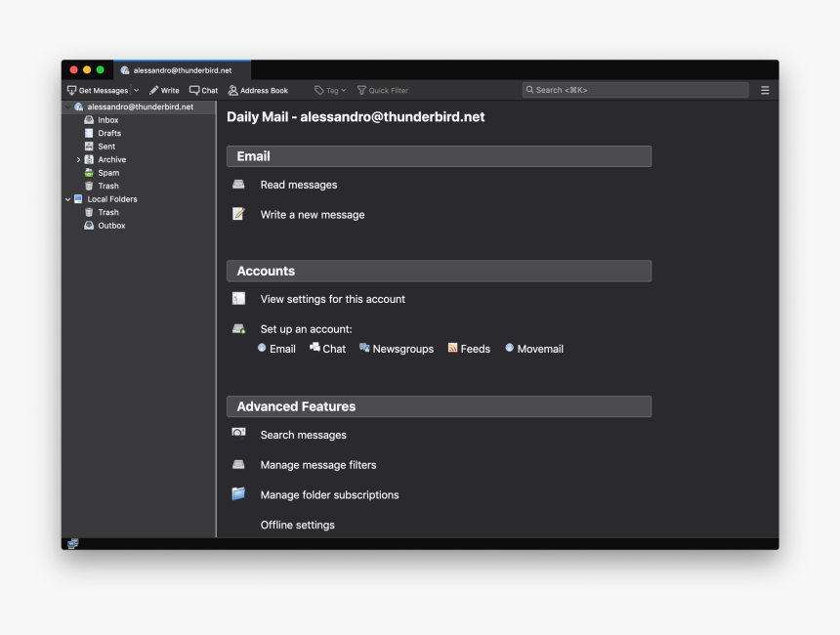This screenshot has height=635, width=840.
Task: Select the alessandro@thunderbird.net tab
Action: (182, 69)
